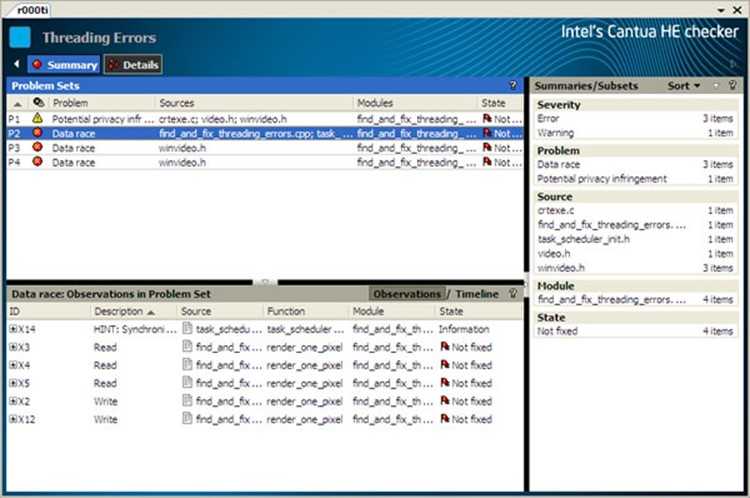This screenshot has width=750, height=498.
Task: Sort by the problem ID column arrow
Action: point(17,103)
